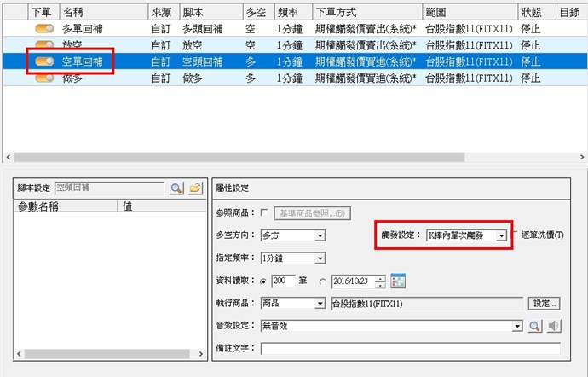
Task: Click 台股指數11(FITX11) in the 做多 row
Action: [469, 78]
